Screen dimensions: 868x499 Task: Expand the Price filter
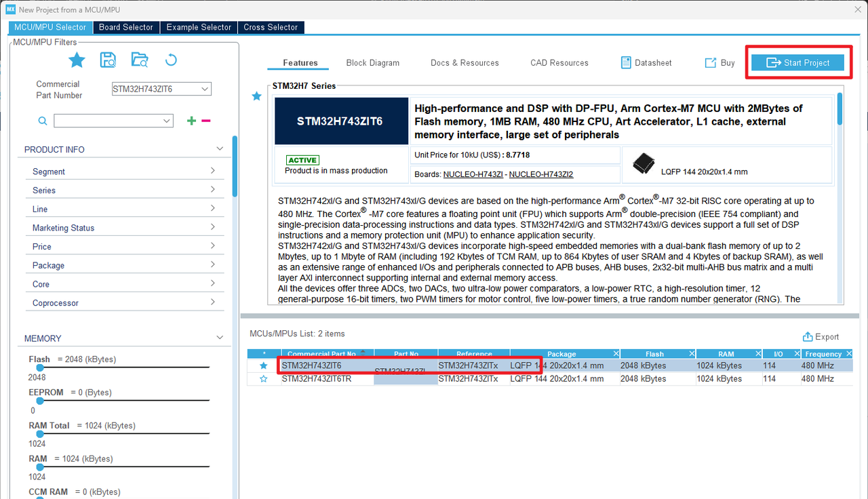coord(212,246)
